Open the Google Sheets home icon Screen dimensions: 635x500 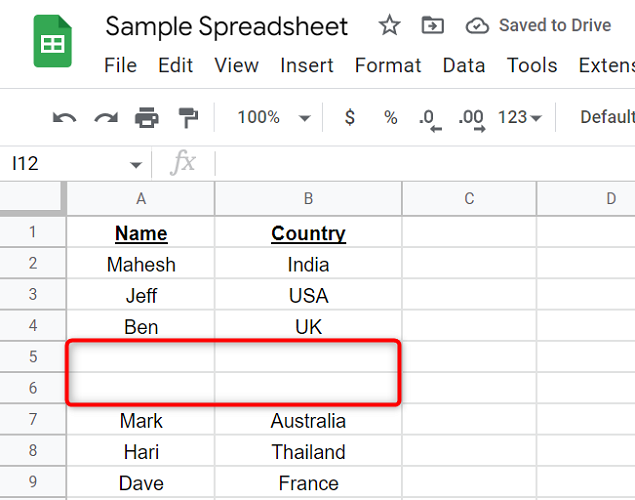pyautogui.click(x=53, y=41)
